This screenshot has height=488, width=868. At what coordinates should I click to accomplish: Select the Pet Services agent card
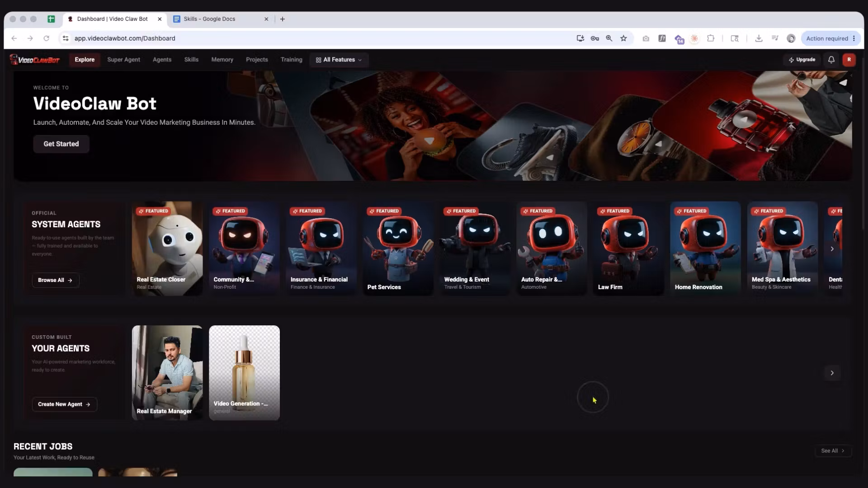tap(398, 249)
